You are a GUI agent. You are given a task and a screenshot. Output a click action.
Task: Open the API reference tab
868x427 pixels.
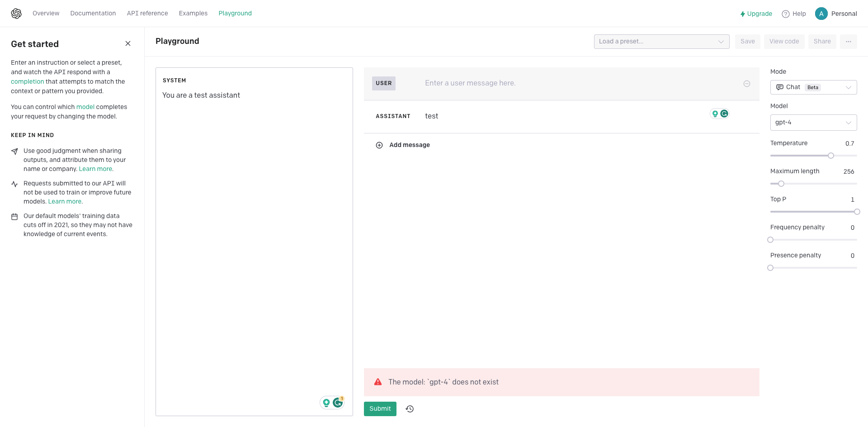pyautogui.click(x=147, y=14)
